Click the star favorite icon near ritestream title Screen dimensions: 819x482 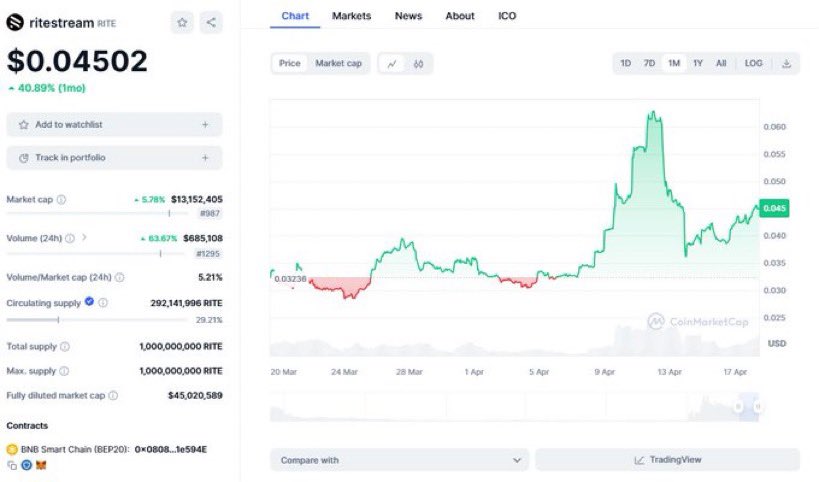coord(182,22)
